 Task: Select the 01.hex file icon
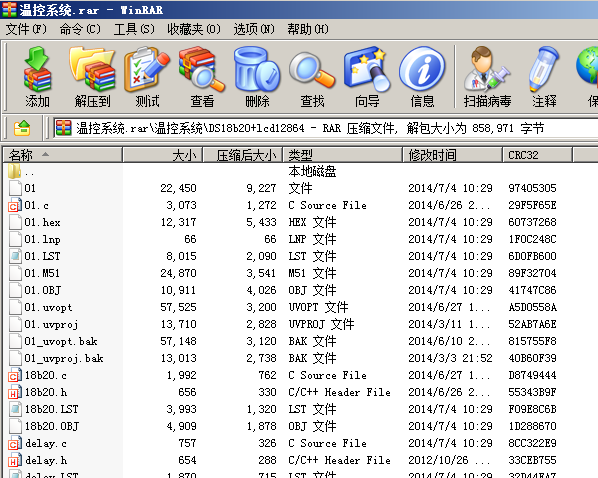pos(14,222)
